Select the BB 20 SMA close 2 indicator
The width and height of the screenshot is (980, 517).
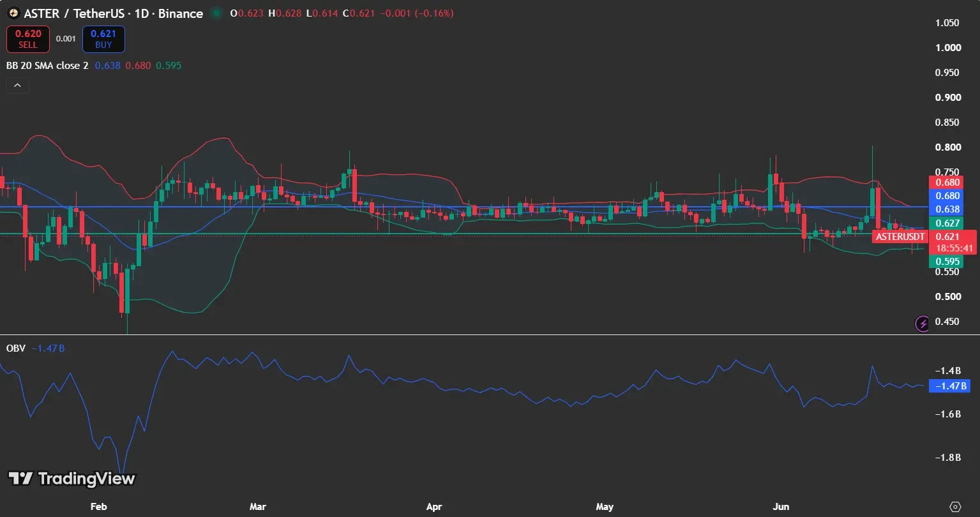pyautogui.click(x=48, y=65)
